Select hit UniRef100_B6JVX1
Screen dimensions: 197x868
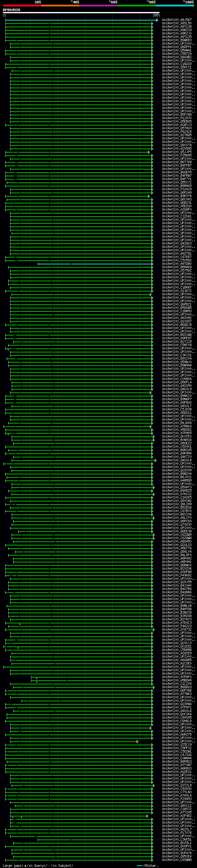[x=177, y=477]
